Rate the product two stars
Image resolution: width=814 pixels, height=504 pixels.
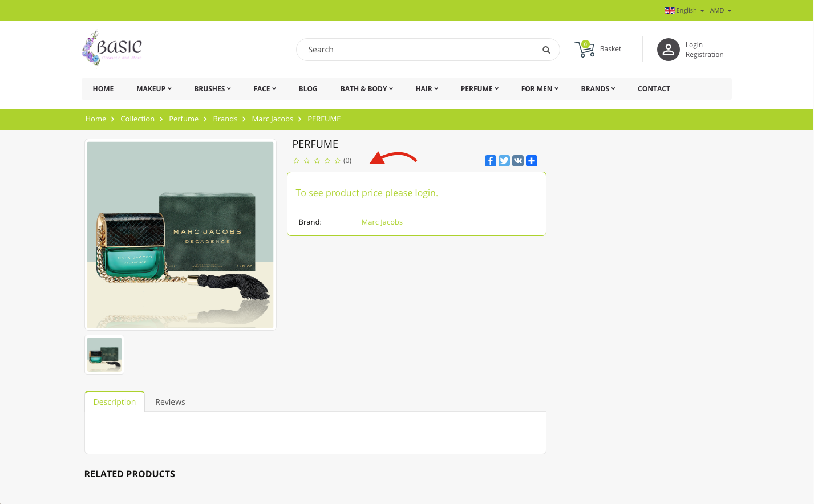coord(307,161)
